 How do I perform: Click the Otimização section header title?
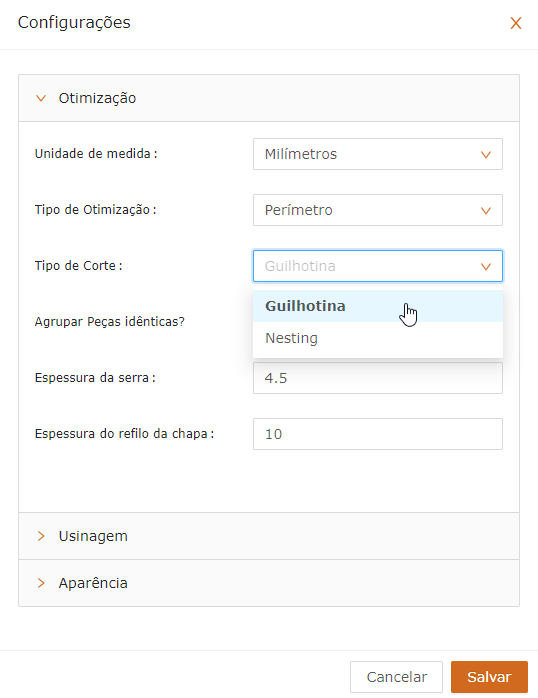pyautogui.click(x=97, y=98)
